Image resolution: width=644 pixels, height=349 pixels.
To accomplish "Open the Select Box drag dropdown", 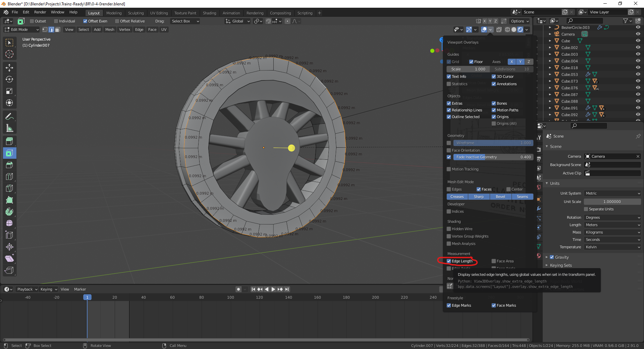I will pos(185,21).
